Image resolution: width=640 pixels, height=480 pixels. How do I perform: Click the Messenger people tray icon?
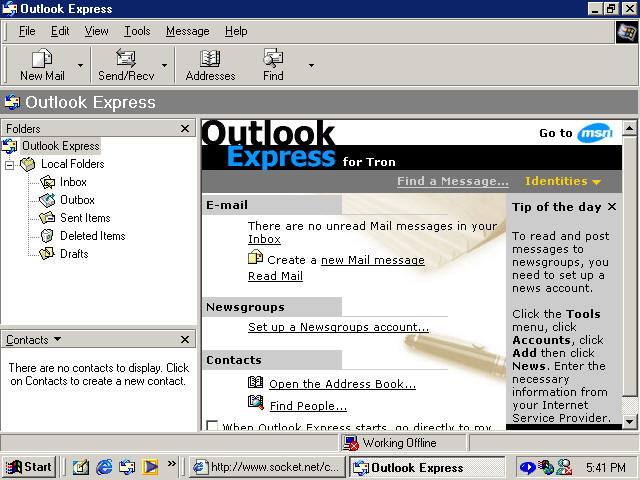pos(564,467)
